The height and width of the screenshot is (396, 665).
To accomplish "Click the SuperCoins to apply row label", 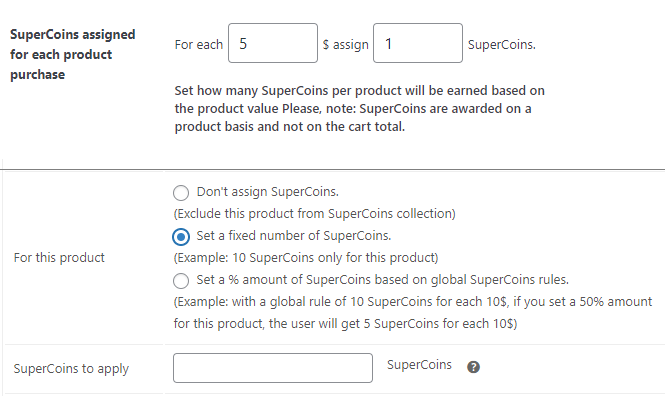I will [x=71, y=369].
